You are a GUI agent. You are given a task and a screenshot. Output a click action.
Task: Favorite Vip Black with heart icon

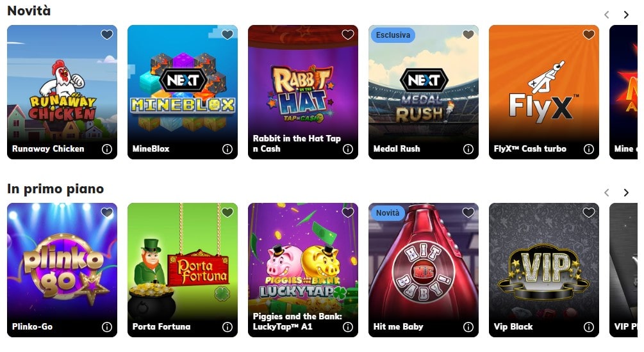tap(588, 212)
